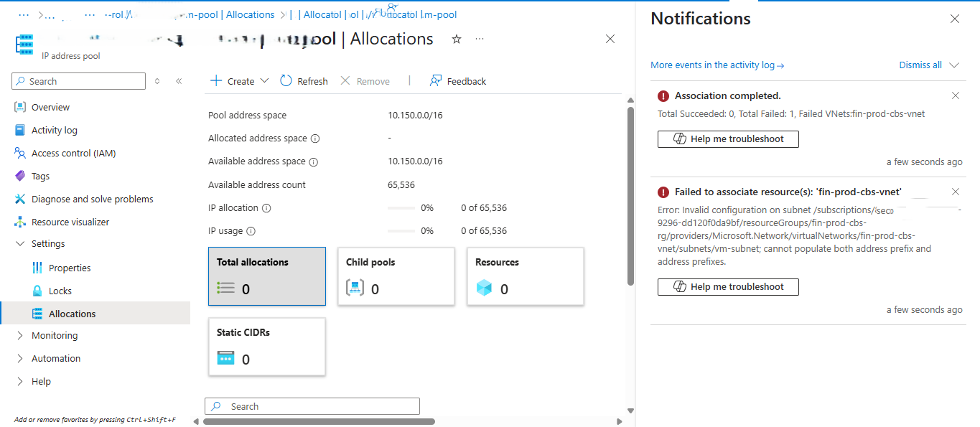
Task: Click the Refresh icon in the command bar
Action: (286, 80)
